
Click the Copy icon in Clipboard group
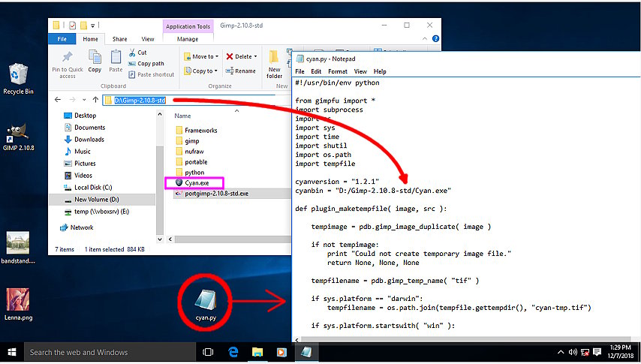[95, 57]
